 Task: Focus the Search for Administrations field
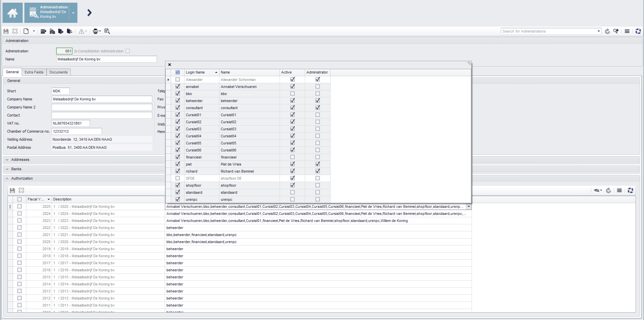[549, 31]
